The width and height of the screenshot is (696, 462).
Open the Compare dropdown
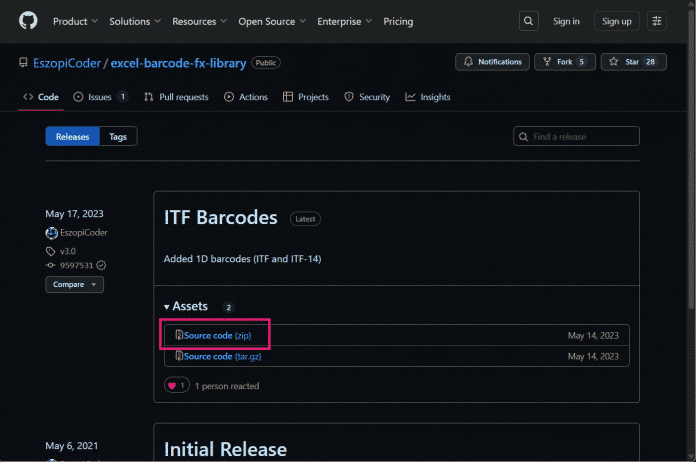pyautogui.click(x=74, y=284)
